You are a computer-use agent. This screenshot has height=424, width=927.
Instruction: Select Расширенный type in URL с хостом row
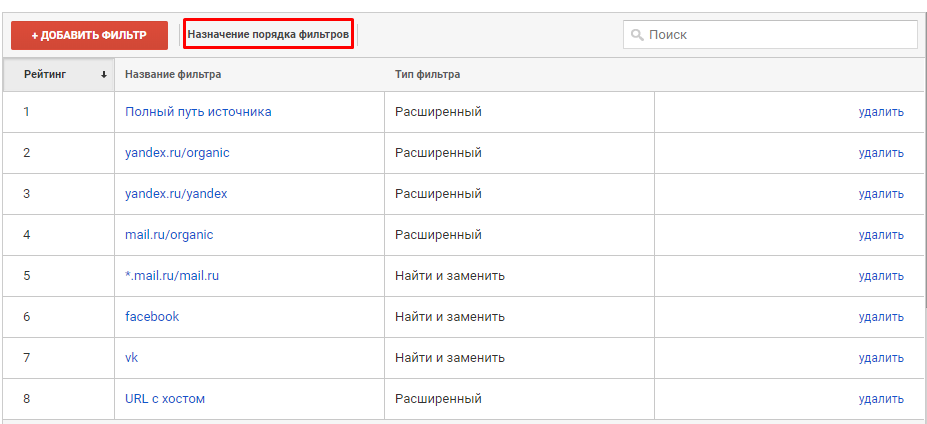click(438, 399)
